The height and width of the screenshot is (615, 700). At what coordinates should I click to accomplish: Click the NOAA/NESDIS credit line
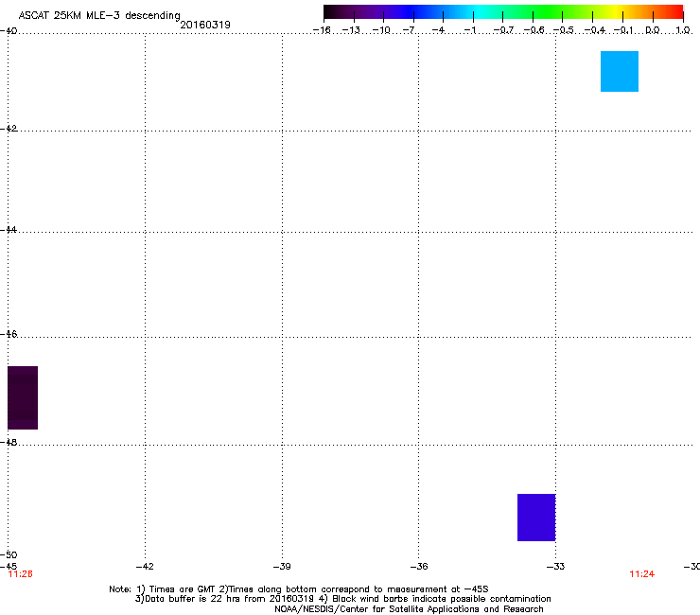[x=409, y=609]
